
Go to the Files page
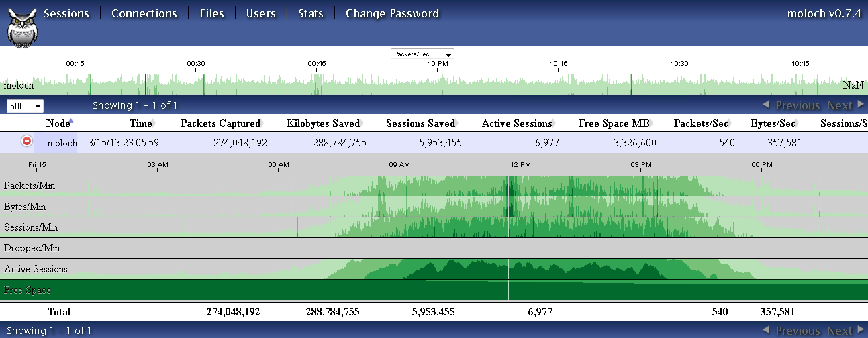212,13
